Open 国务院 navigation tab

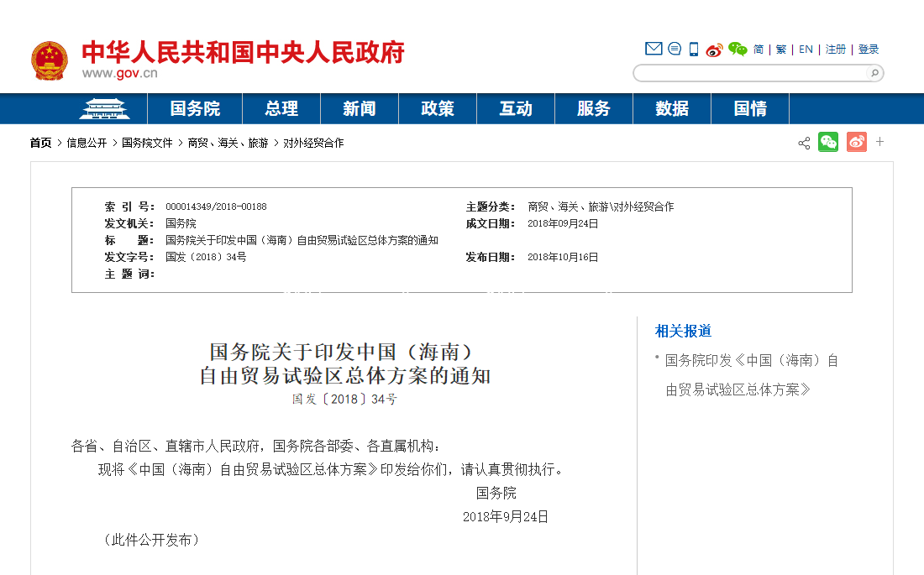coord(195,108)
